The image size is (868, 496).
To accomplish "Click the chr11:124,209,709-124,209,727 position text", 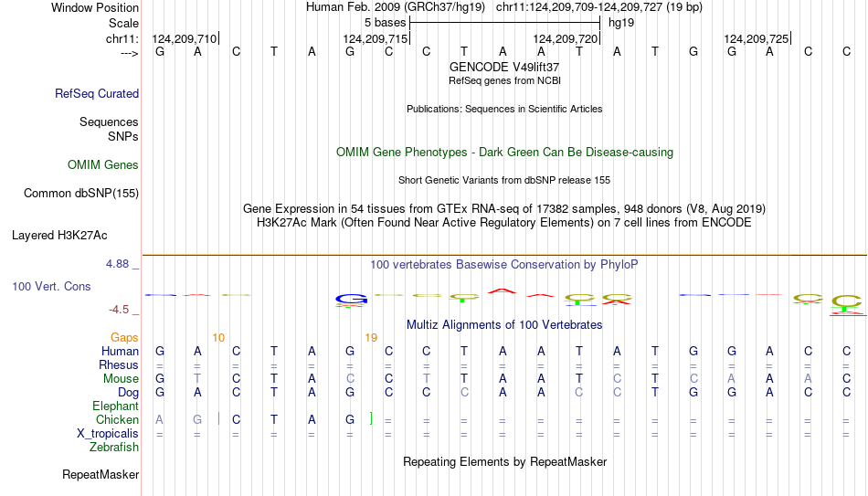I will [x=599, y=7].
